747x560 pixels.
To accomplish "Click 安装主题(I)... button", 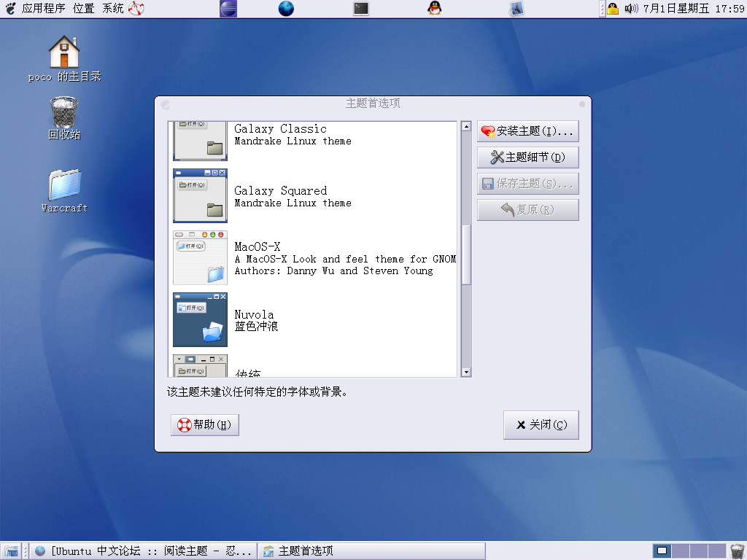I will pyautogui.click(x=528, y=131).
